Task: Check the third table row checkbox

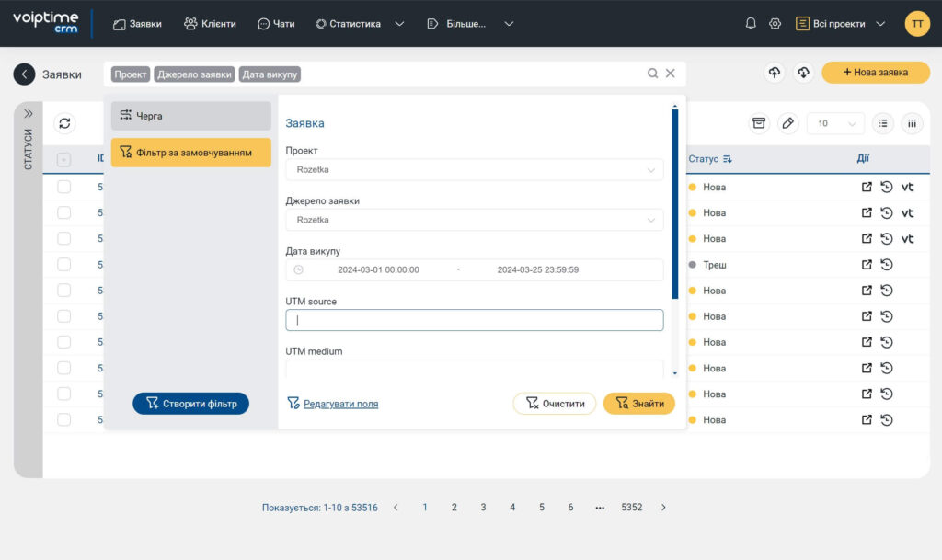Action: click(x=63, y=238)
